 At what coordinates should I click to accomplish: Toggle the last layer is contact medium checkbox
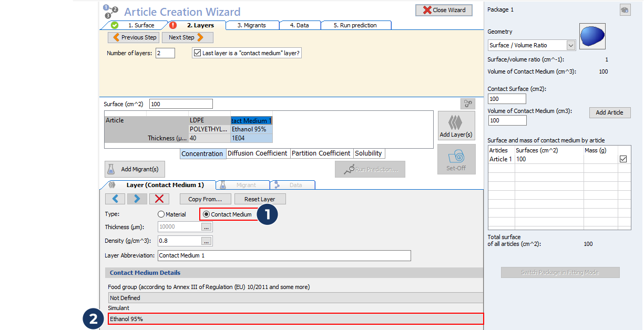pos(198,53)
